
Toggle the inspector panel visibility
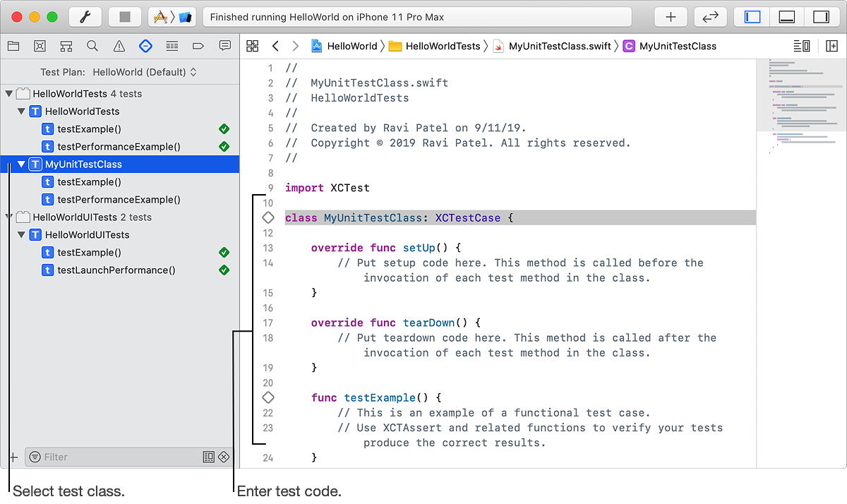click(820, 17)
